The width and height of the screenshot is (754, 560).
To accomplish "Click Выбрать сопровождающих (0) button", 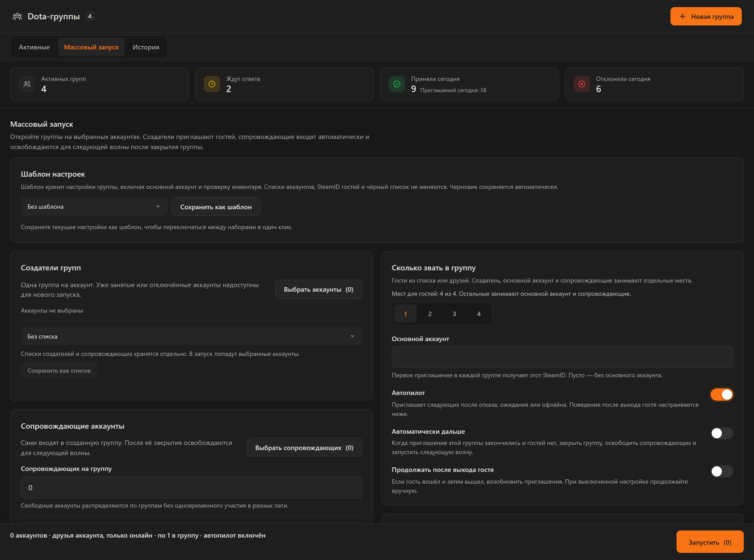I will coord(304,447).
